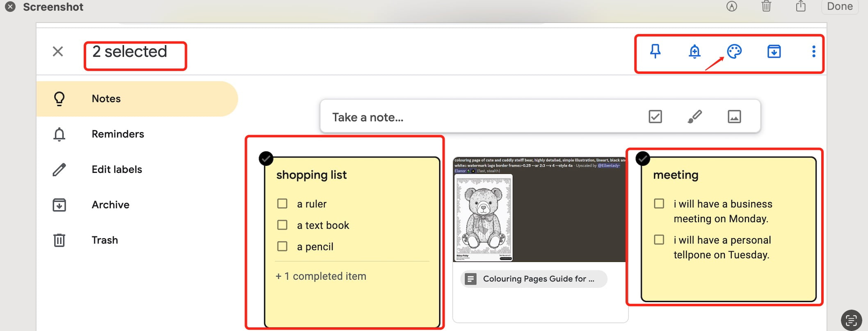Mark 'a pencil' as done
This screenshot has width=868, height=331.
pos(282,246)
